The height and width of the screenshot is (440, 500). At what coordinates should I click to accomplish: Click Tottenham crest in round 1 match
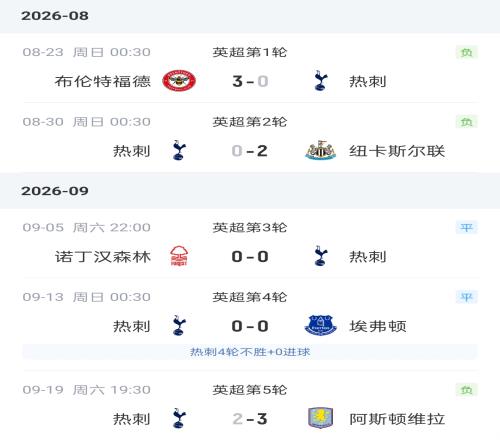[x=321, y=81]
